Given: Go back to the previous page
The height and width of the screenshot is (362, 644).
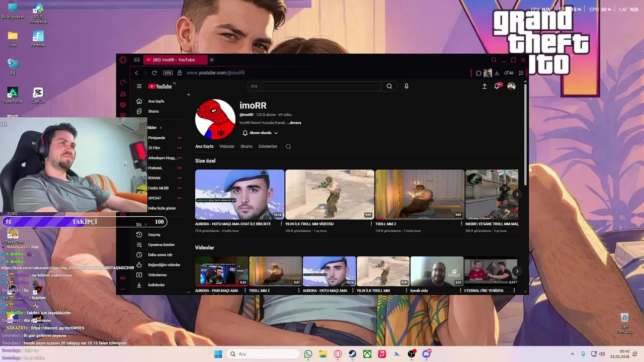Looking at the screenshot, I should (136, 73).
